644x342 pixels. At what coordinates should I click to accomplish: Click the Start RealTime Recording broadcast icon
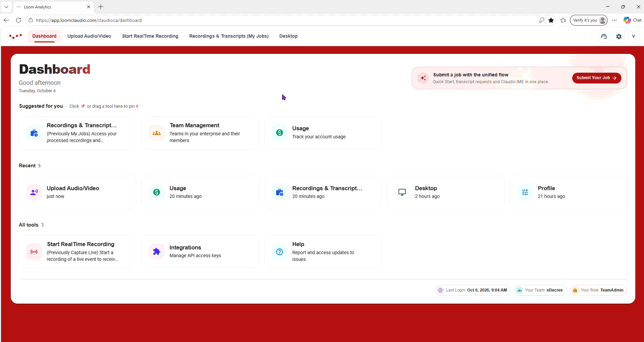(x=34, y=251)
